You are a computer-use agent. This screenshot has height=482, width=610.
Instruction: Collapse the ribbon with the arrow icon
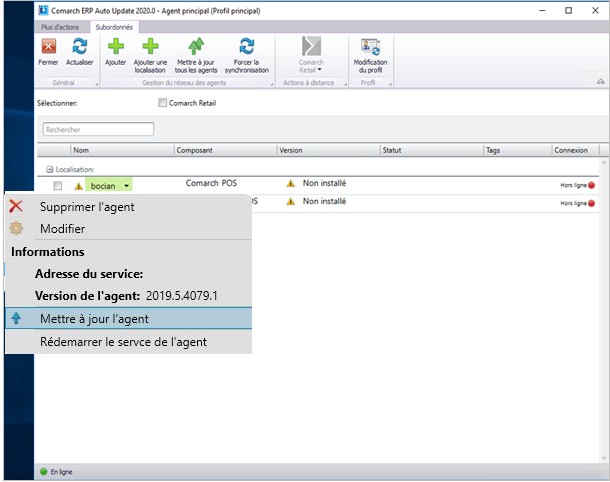(x=601, y=82)
